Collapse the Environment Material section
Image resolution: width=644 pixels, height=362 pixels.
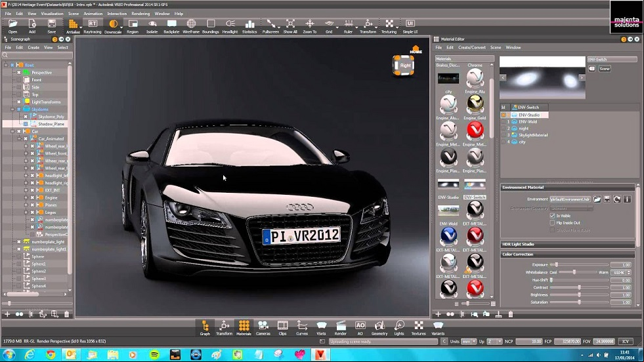[568, 187]
